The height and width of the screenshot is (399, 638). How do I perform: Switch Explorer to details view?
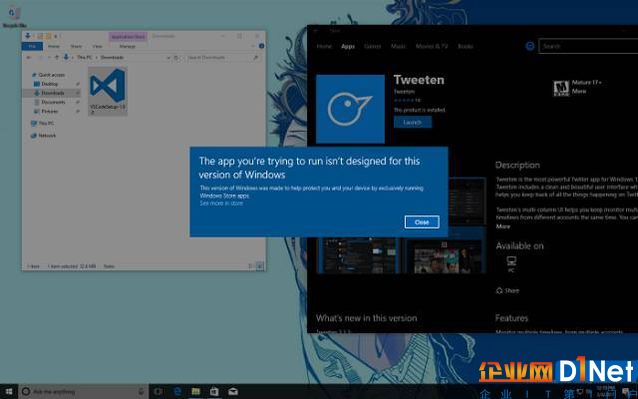tap(251, 266)
